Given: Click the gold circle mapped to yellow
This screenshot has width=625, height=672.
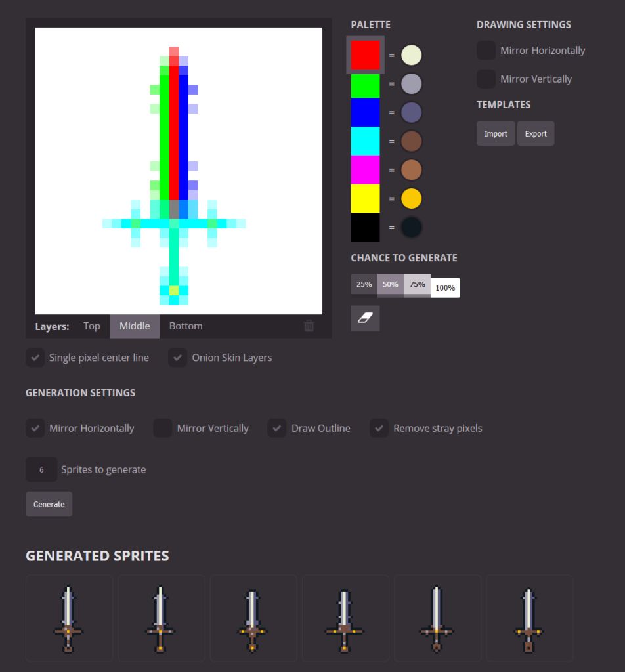Looking at the screenshot, I should coord(412,198).
